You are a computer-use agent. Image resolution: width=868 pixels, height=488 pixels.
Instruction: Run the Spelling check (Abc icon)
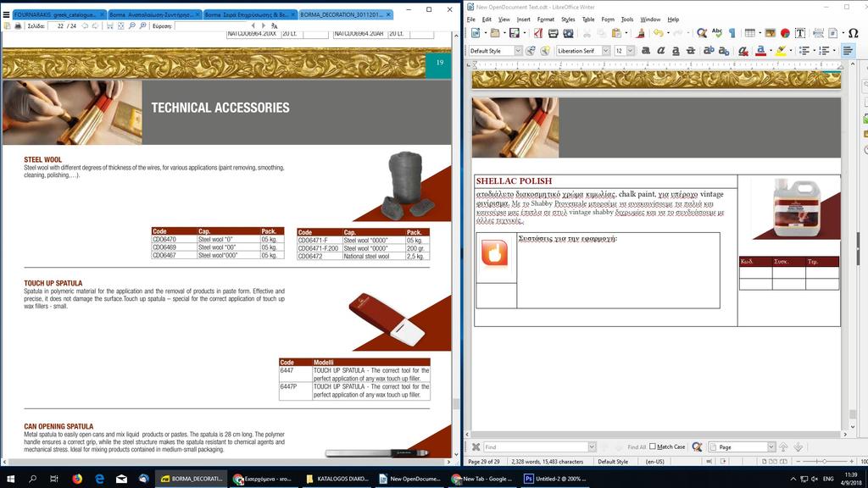click(x=717, y=33)
